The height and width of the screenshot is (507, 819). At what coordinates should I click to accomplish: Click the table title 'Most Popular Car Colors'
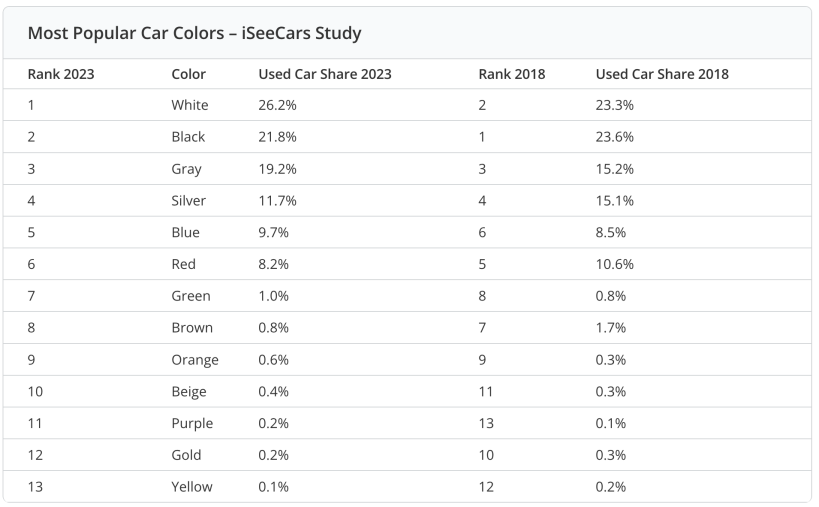tap(194, 33)
